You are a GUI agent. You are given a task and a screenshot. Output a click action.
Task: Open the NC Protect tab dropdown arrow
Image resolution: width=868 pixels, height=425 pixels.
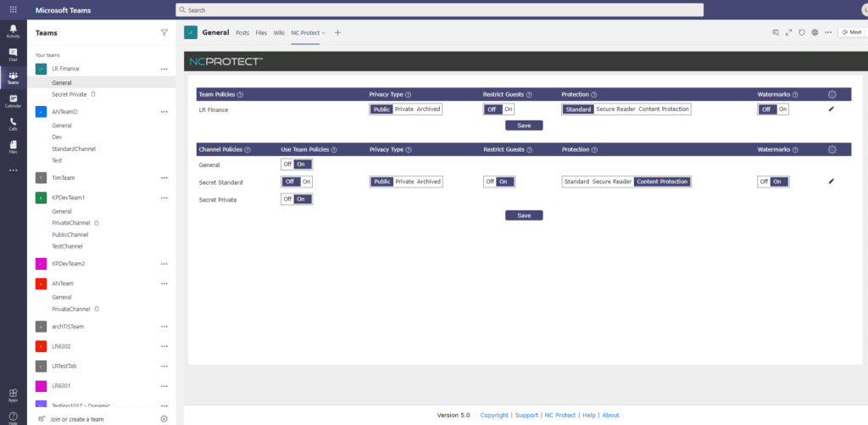[x=323, y=33]
